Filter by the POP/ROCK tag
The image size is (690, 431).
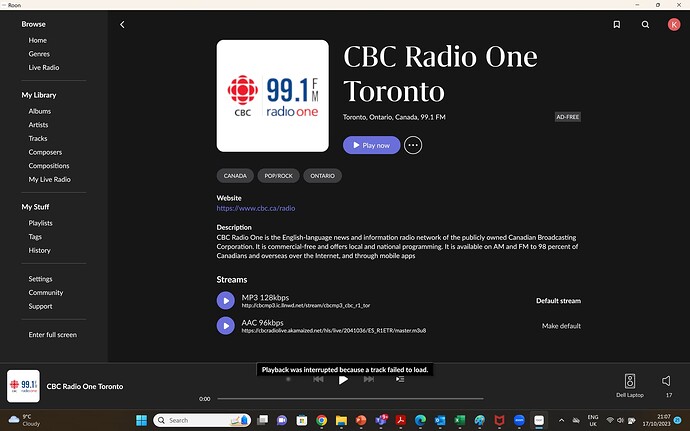tap(280, 175)
